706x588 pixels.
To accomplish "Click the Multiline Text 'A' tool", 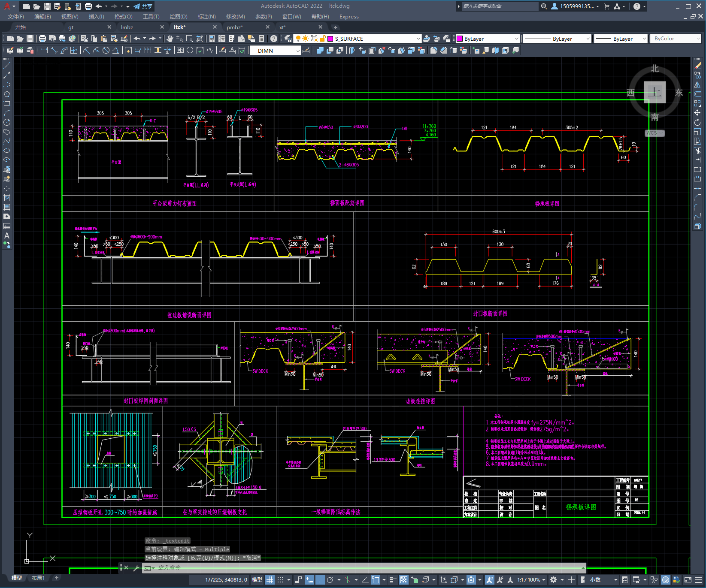I will point(7,235).
